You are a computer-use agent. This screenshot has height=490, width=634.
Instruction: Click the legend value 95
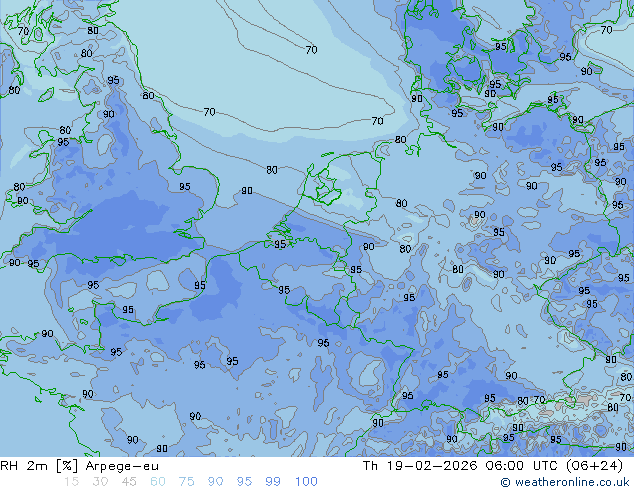(x=244, y=482)
